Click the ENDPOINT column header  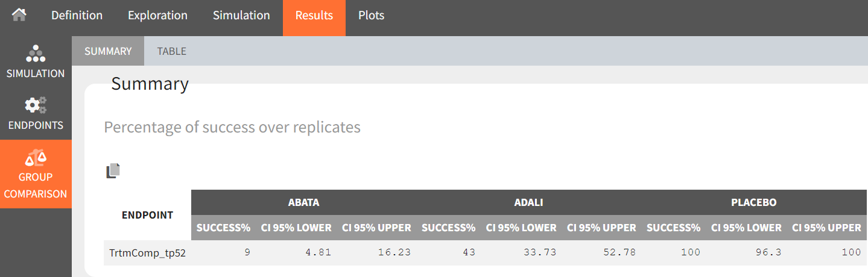[147, 215]
